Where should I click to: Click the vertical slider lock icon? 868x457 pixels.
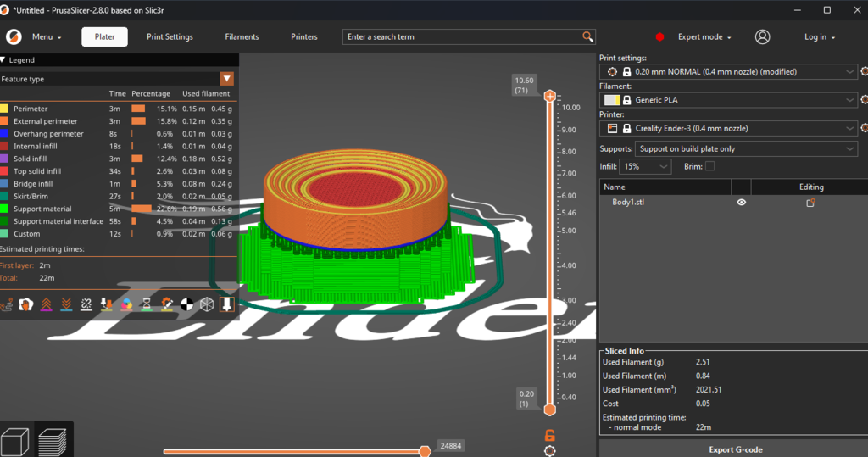(549, 436)
